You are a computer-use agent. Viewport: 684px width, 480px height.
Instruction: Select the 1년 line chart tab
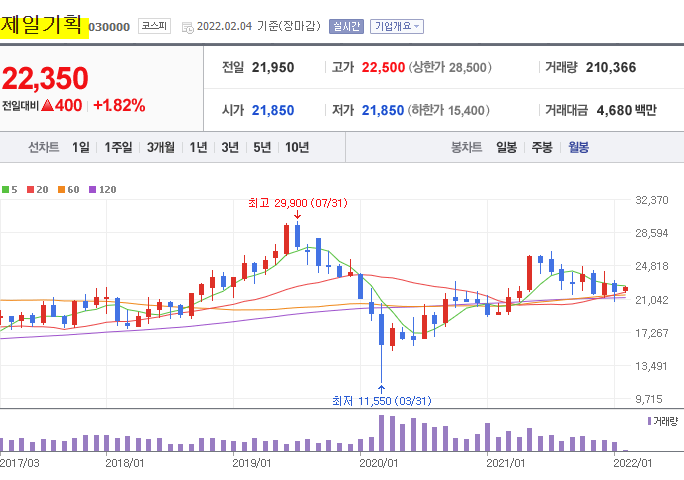point(198,147)
